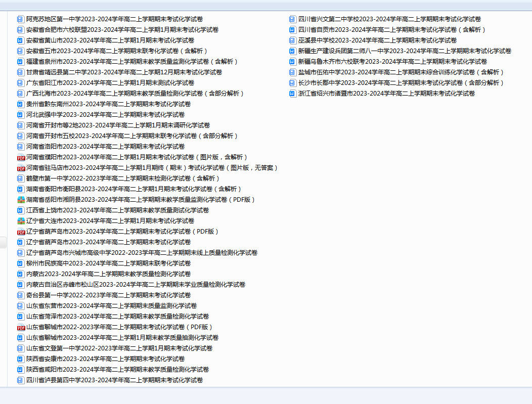Select file name 山东省东营市 期末质量监测化学试卷
This screenshot has height=404, width=532.
tap(112, 305)
